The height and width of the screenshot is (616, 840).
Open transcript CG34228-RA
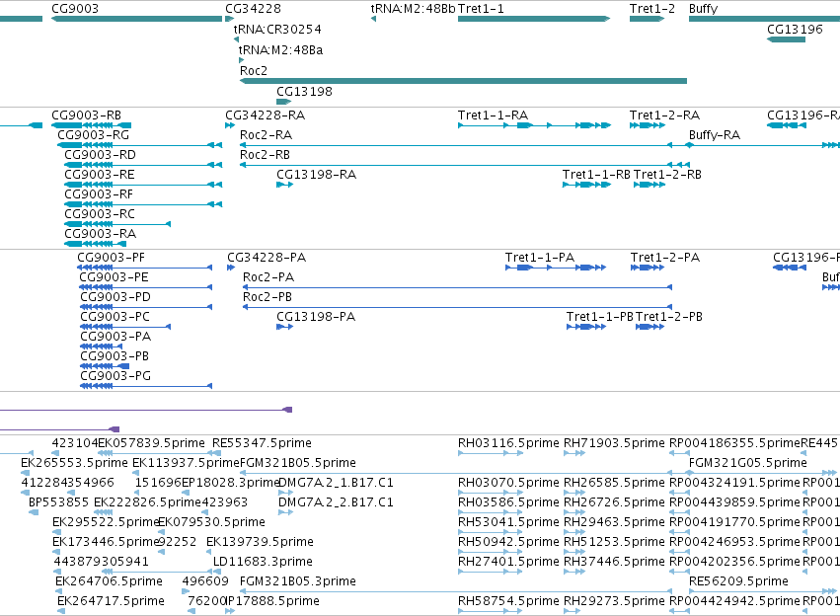click(x=266, y=115)
